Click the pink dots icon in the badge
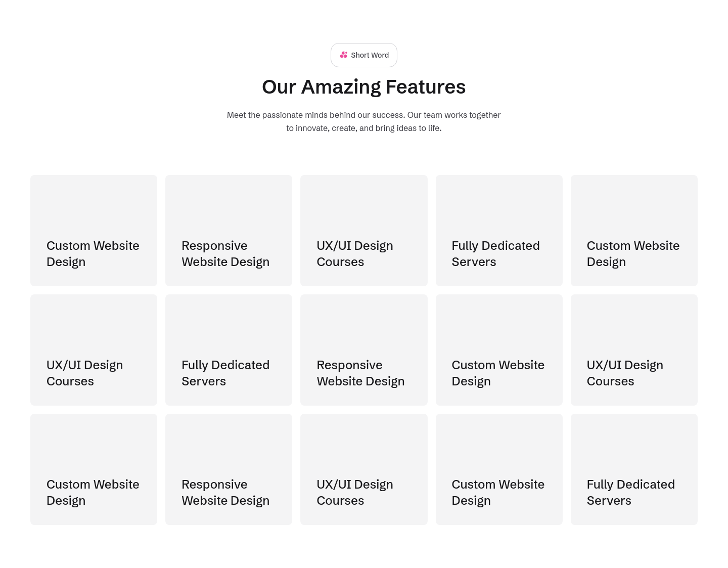This screenshot has width=728, height=568. (344, 55)
